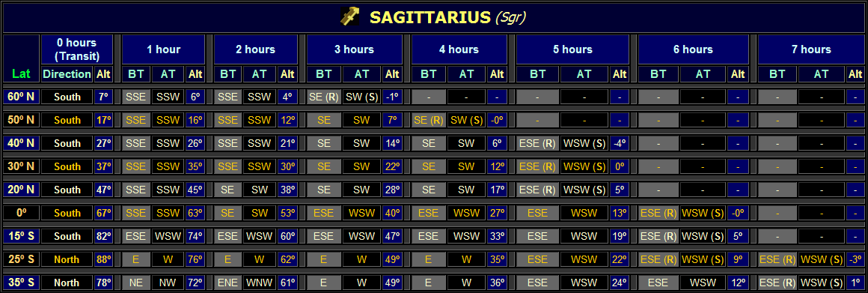Click the green Lat header cell
This screenshot has width=868, height=293.
pyautogui.click(x=21, y=73)
